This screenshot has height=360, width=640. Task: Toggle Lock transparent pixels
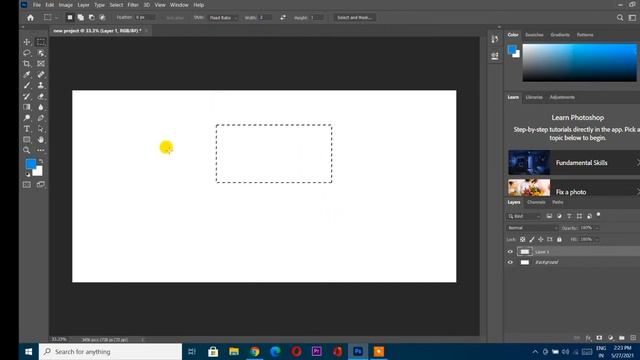point(522,240)
